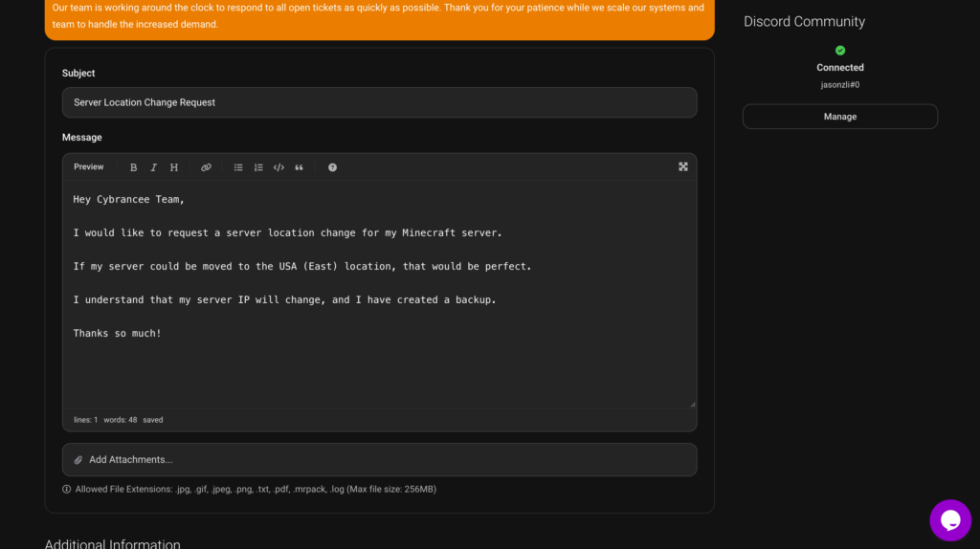Switch to the Preview tab in editor
This screenshot has height=549, width=980.
(89, 166)
